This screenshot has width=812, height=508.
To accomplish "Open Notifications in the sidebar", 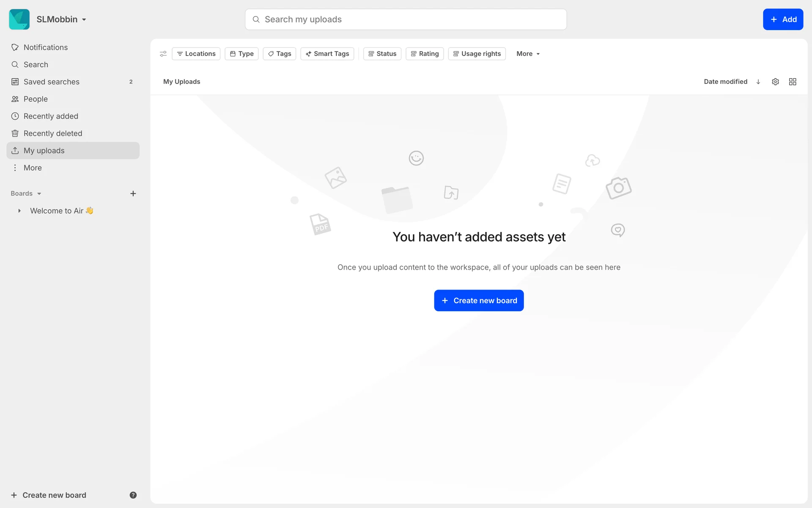I will click(45, 47).
